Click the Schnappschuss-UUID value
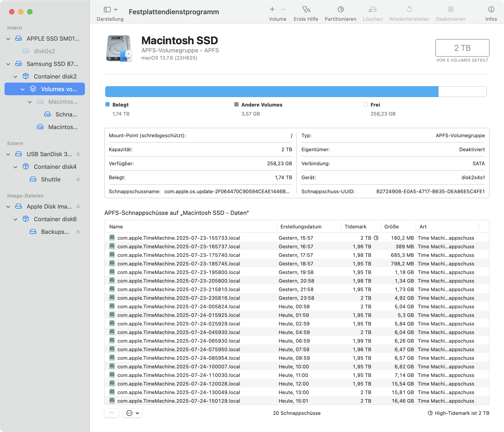The height and width of the screenshot is (432, 504). click(x=431, y=192)
